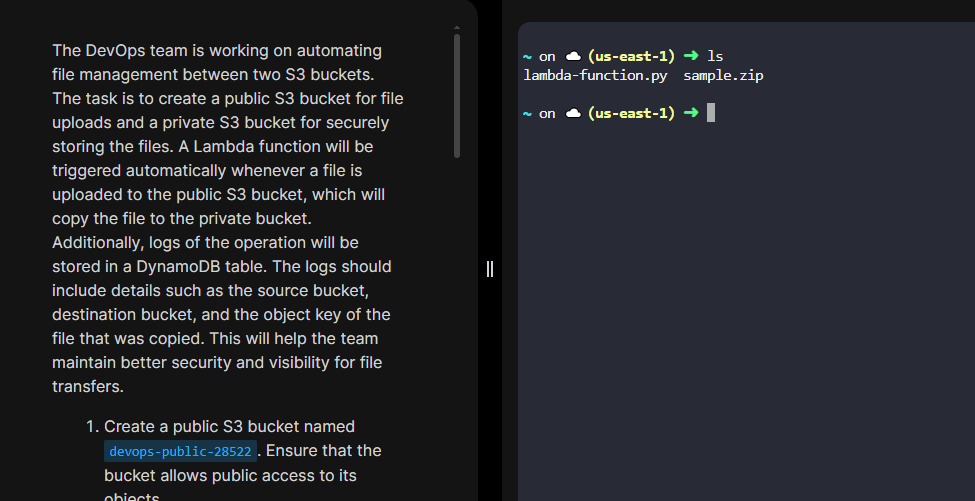Click the number 1 list marker in the instructions

click(93, 426)
